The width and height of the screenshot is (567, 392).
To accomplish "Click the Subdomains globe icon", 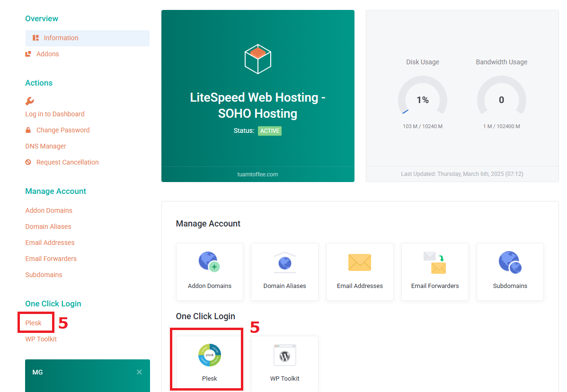I will 510,262.
